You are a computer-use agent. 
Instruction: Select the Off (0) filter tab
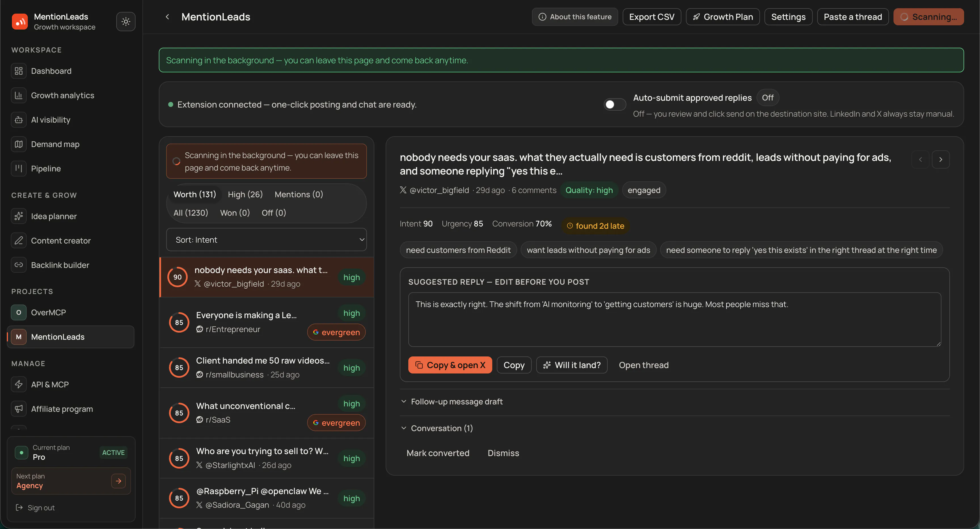click(x=274, y=213)
